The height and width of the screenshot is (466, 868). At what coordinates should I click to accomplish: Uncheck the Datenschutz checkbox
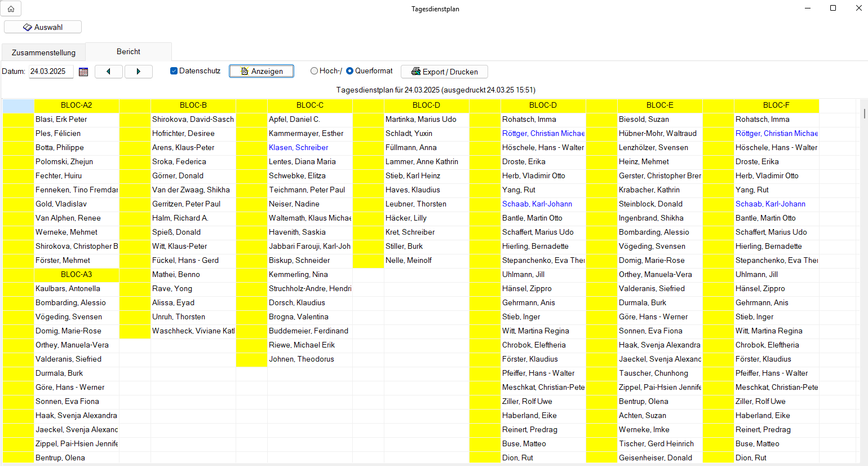(x=174, y=71)
